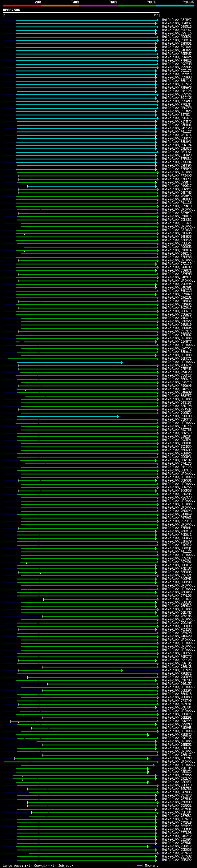The width and height of the screenshot is (197, 868).
Task: Select hit label UniRef100_P49627
Action: (177, 186)
